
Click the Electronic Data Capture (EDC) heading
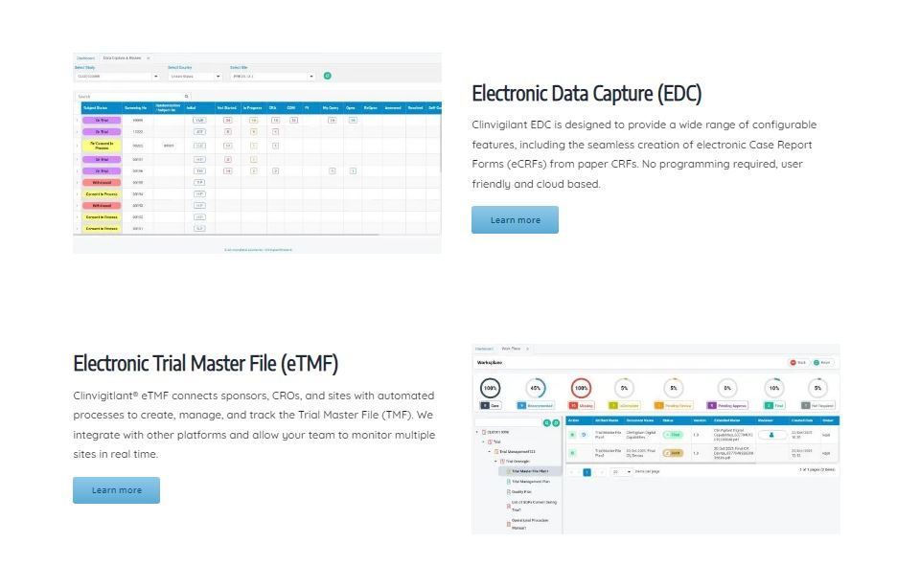click(x=586, y=94)
